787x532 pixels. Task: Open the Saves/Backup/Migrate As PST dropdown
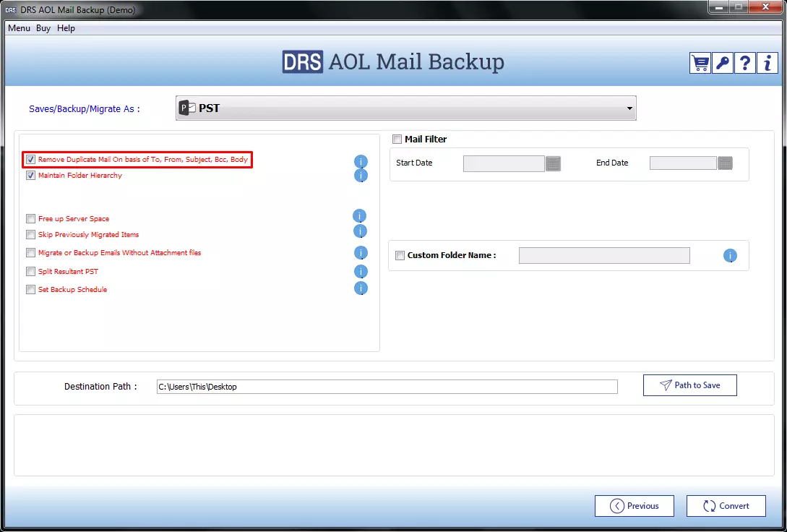pos(406,108)
